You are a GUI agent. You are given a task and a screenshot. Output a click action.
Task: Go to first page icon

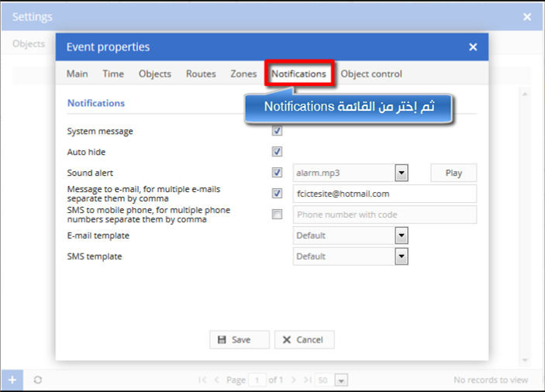tap(202, 380)
